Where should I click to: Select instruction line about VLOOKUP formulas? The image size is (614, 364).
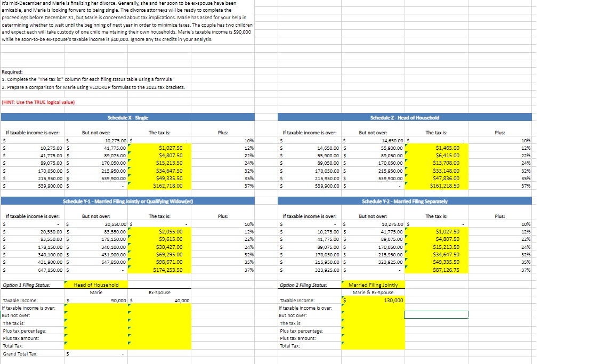tap(93, 87)
